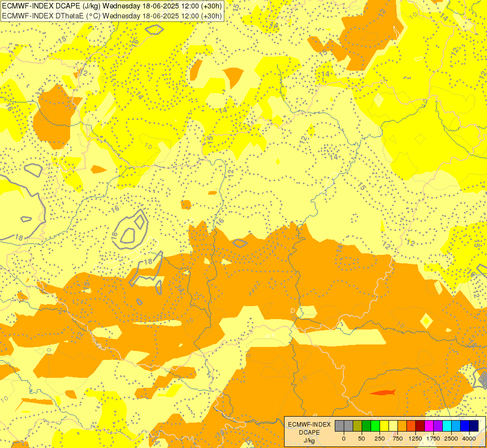Click the '2500' legend tick label
The height and width of the screenshot is (448, 487).
point(451,439)
